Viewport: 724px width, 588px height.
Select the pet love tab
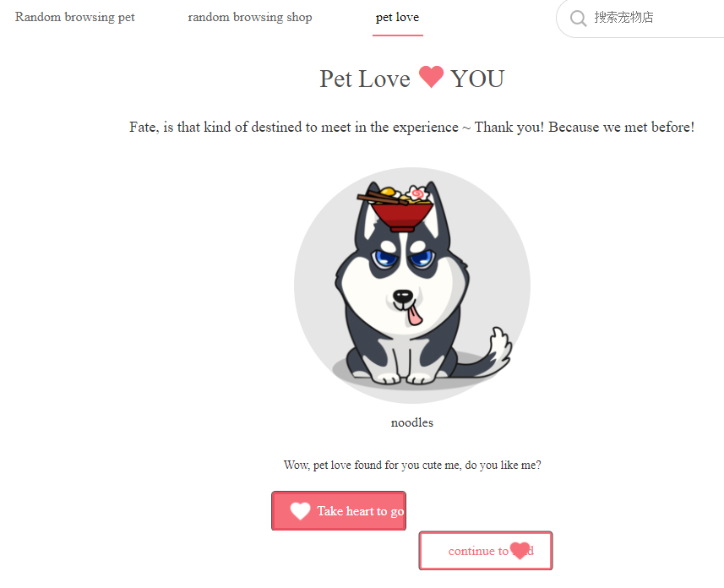(x=398, y=18)
